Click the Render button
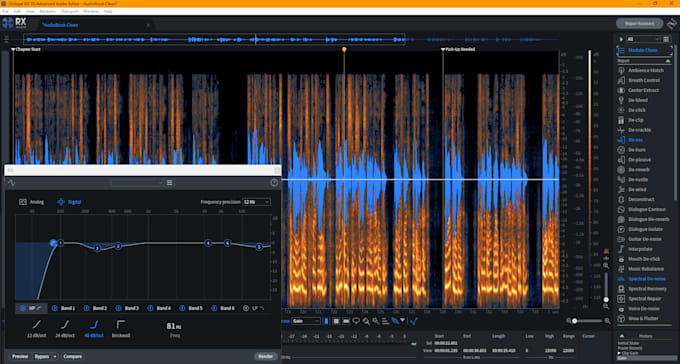 (x=265, y=357)
